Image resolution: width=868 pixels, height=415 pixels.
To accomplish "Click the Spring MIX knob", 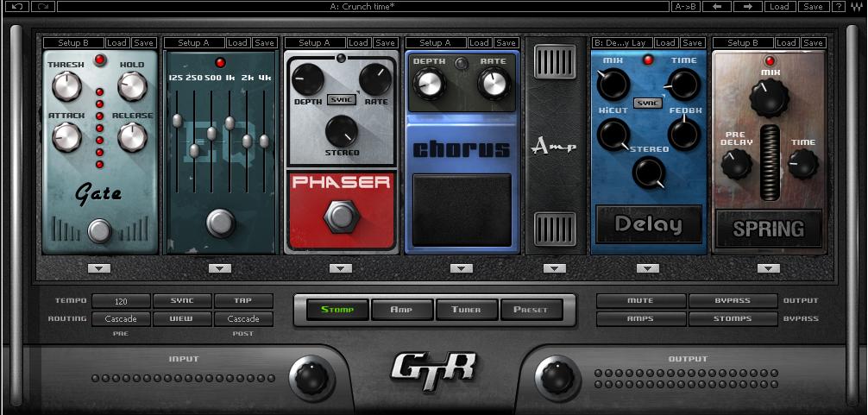I will (x=770, y=97).
